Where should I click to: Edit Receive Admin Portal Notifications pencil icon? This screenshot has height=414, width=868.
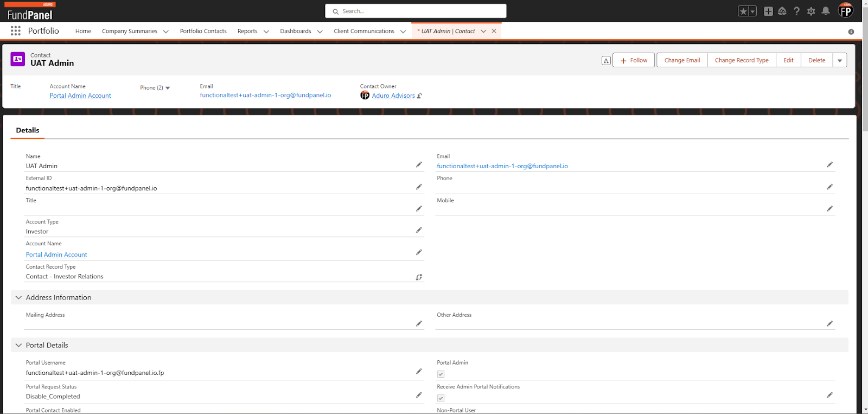829,395
